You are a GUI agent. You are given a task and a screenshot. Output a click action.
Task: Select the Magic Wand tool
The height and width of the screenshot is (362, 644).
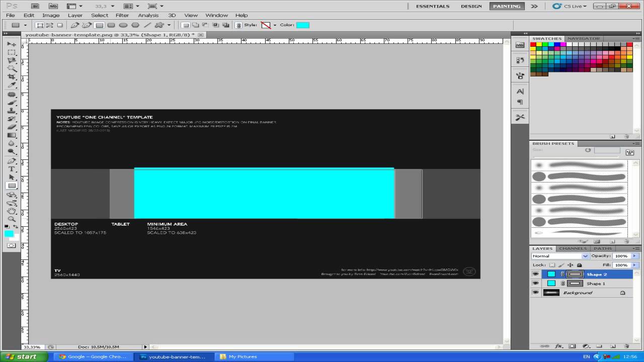click(x=11, y=68)
